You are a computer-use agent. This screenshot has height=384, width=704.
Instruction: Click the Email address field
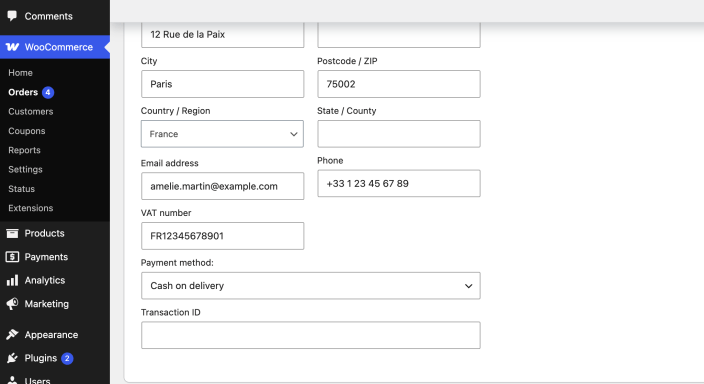222,186
